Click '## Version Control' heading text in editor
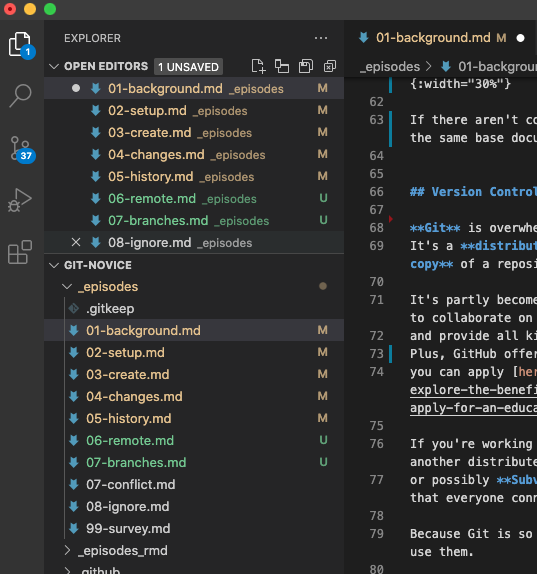The width and height of the screenshot is (537, 574). tap(473, 191)
